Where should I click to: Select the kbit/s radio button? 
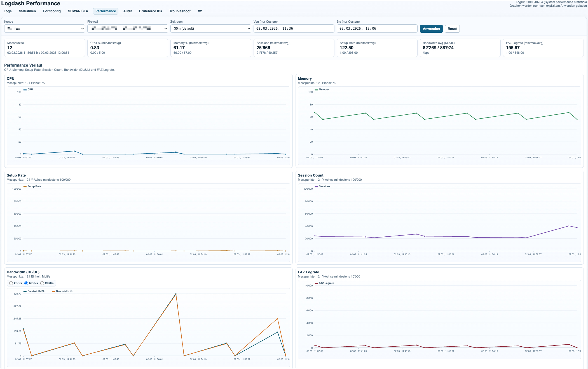pos(11,283)
